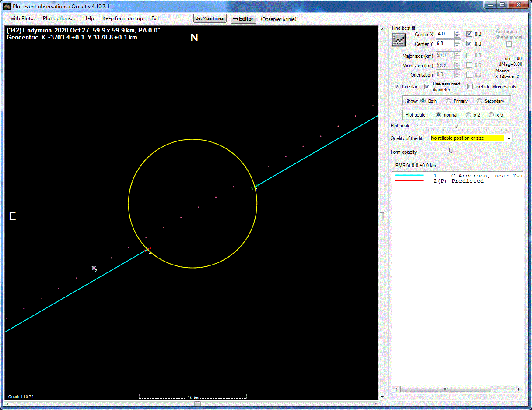Click the green reappearance event marker
The width and height of the screenshot is (532, 410).
click(x=254, y=187)
